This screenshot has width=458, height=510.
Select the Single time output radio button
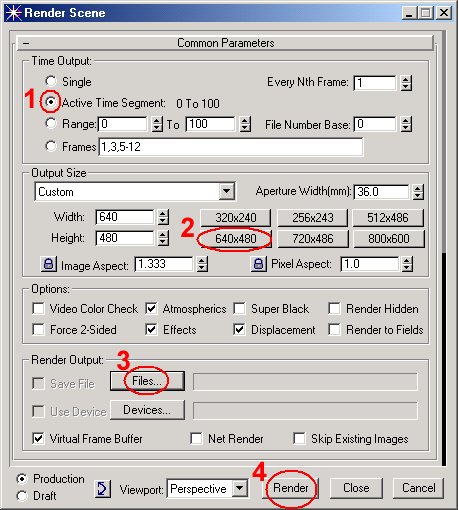[51, 81]
